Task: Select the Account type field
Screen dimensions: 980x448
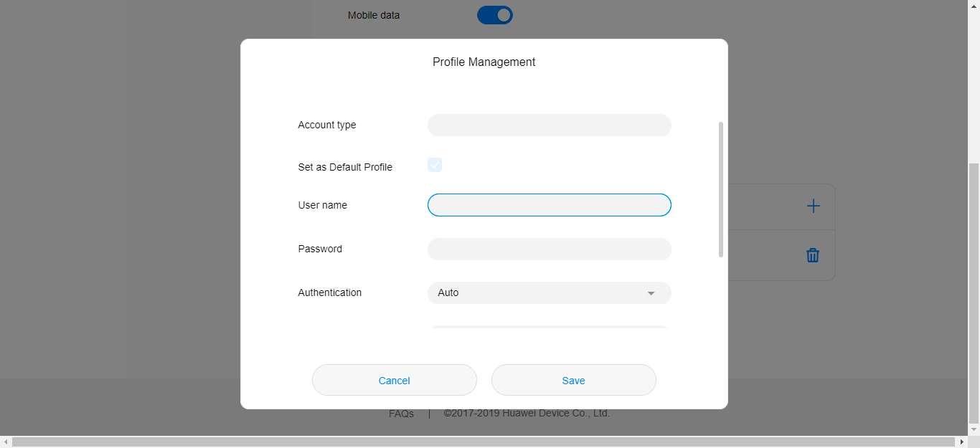Action: pyautogui.click(x=549, y=125)
